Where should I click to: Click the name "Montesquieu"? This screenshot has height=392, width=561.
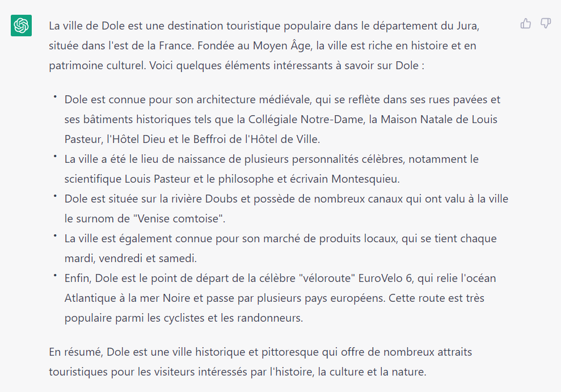point(365,179)
